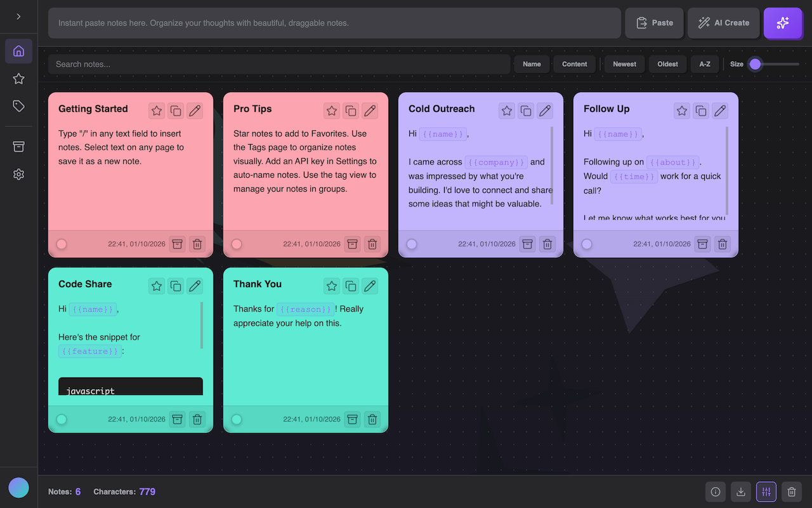Image resolution: width=812 pixels, height=508 pixels.
Task: Delete the Thank You note via its trash icon
Action: click(x=372, y=419)
